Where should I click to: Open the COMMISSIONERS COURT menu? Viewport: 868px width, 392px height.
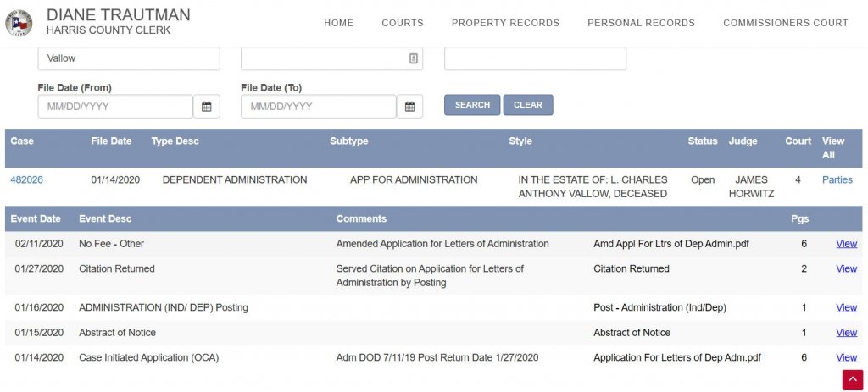coord(785,23)
